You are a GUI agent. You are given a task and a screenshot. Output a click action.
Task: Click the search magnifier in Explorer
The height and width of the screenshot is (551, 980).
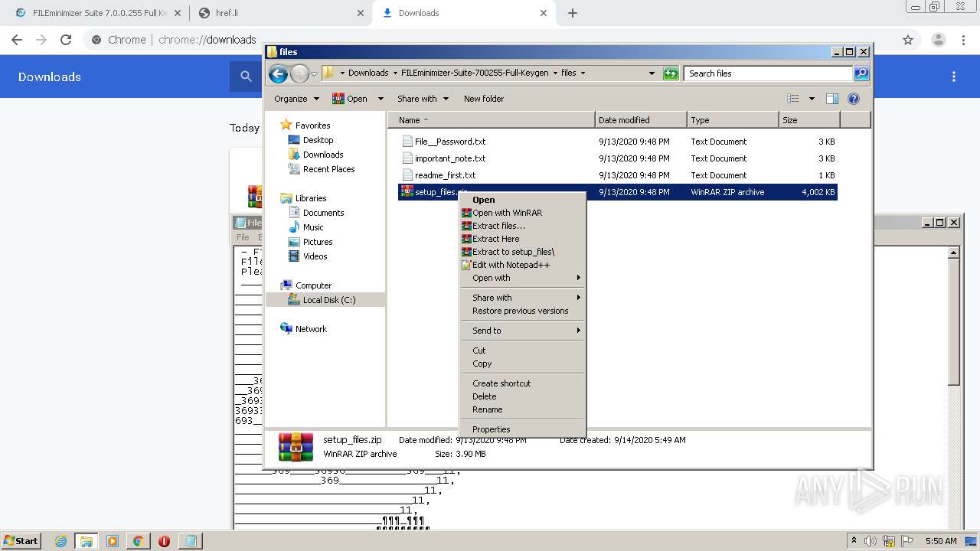tap(861, 73)
